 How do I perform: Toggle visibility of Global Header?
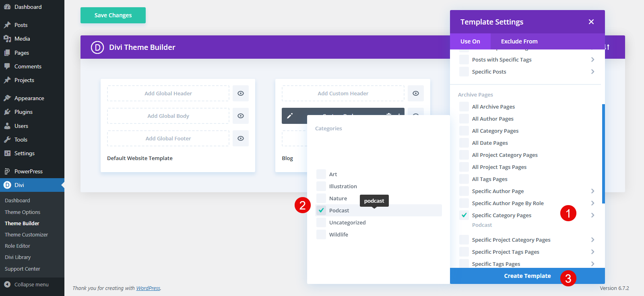point(241,93)
